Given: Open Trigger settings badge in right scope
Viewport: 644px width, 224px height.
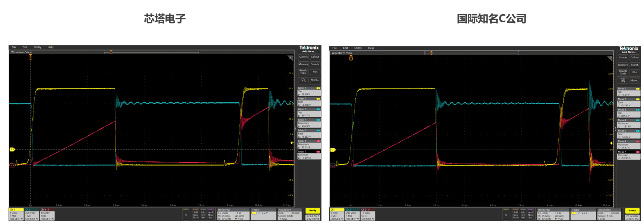Looking at the screenshot, I should 583,215.
